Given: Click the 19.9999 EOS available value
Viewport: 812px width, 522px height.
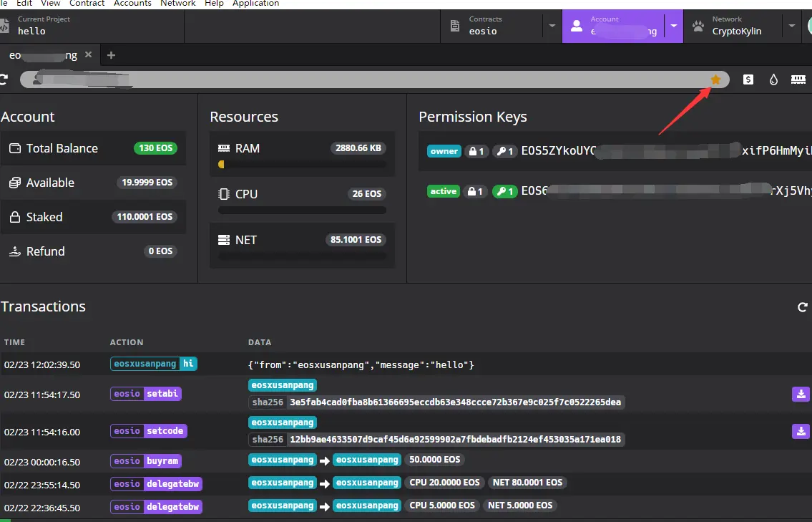Looking at the screenshot, I should point(147,183).
